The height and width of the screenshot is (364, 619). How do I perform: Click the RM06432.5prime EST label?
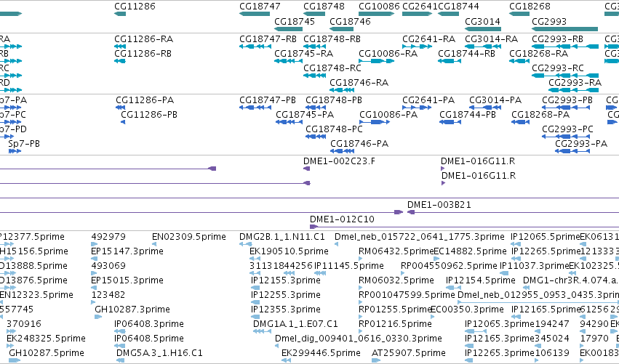[x=396, y=251]
